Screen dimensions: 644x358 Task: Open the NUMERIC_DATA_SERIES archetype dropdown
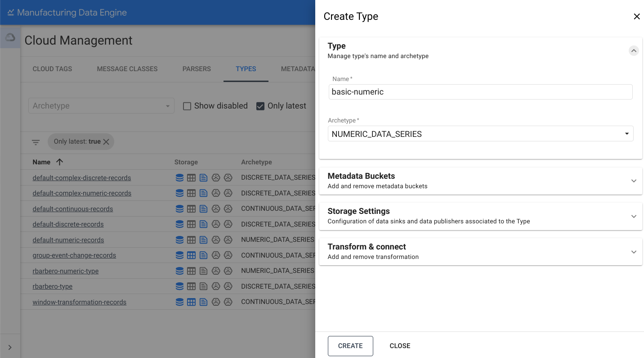(480, 134)
